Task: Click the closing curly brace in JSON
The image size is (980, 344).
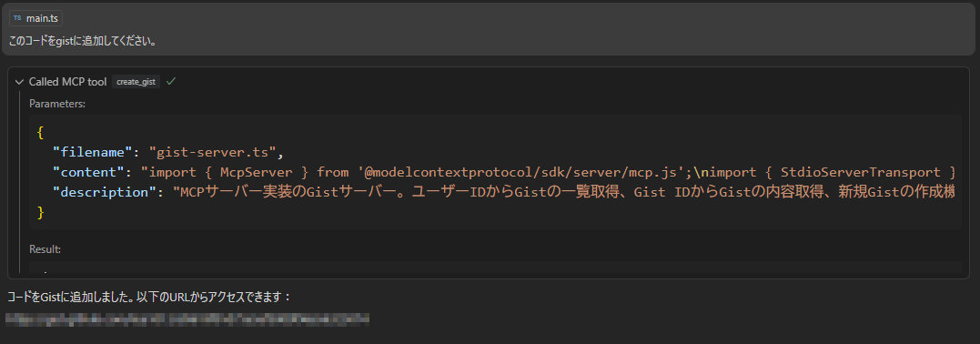Action: click(41, 213)
